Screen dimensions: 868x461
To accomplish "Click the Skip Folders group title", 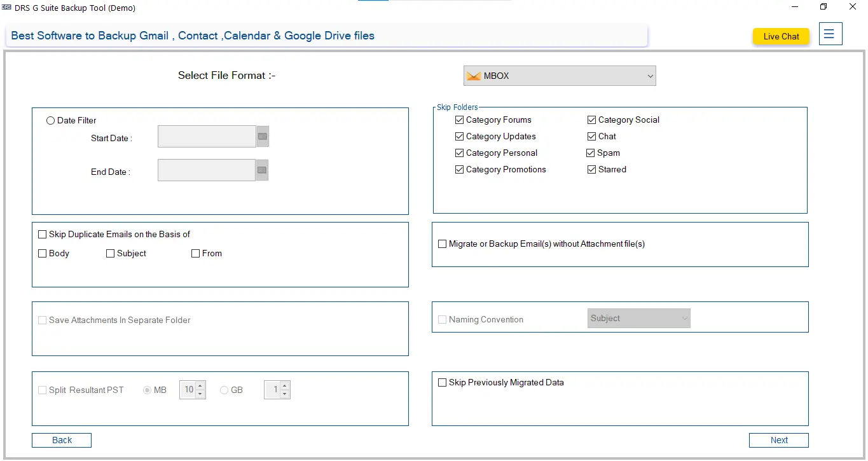I will click(457, 107).
